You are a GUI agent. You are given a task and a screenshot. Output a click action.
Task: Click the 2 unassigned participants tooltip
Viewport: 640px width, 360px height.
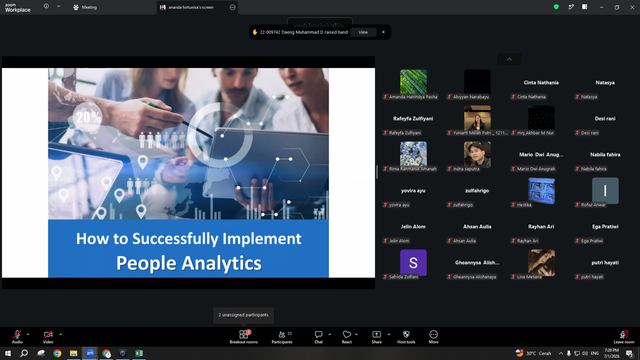(243, 315)
